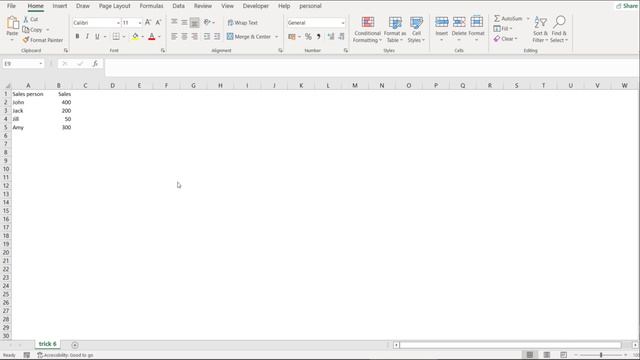Click the Accounting Number Format icon
The width and height of the screenshot is (640, 360).
(292, 37)
